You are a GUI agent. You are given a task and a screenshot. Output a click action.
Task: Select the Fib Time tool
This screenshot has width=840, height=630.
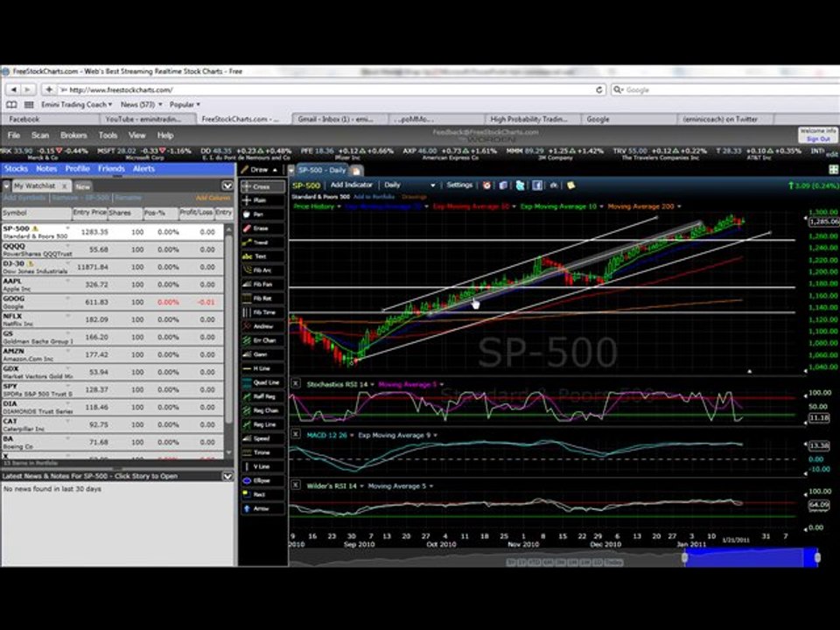(x=262, y=312)
